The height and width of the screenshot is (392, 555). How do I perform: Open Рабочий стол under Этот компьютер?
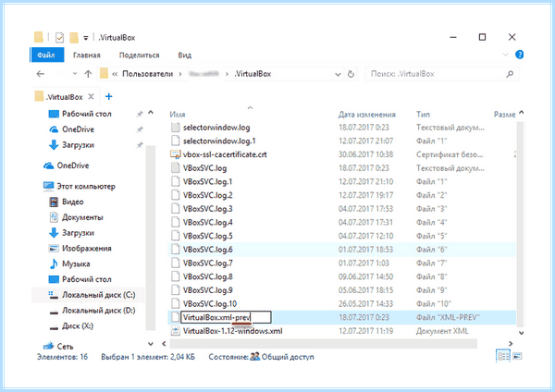pyautogui.click(x=87, y=279)
